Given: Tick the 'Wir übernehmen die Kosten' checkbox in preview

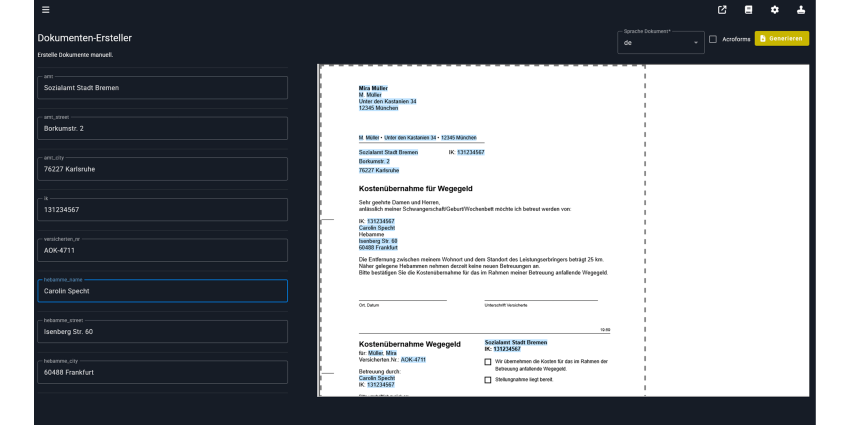Looking at the screenshot, I should tap(488, 362).
